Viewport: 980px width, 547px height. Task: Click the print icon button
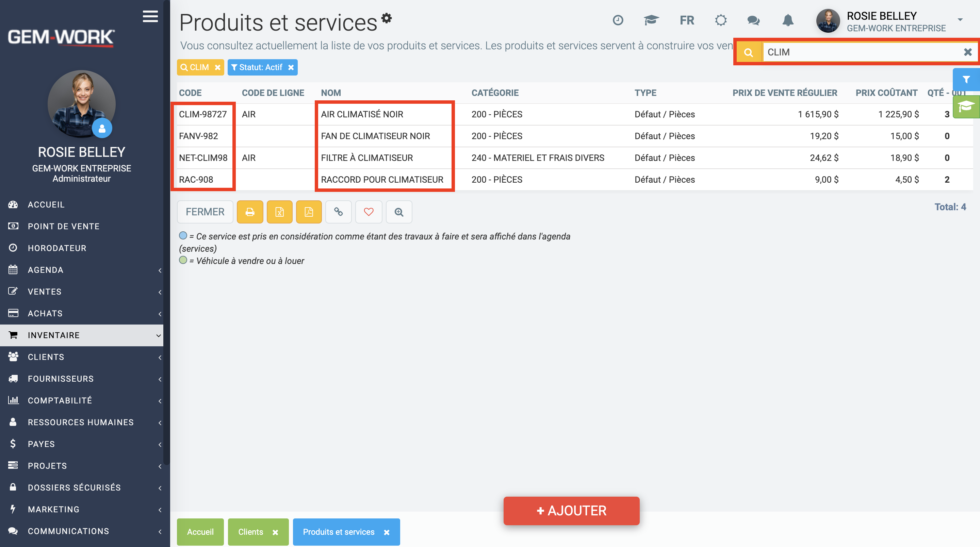[249, 212]
